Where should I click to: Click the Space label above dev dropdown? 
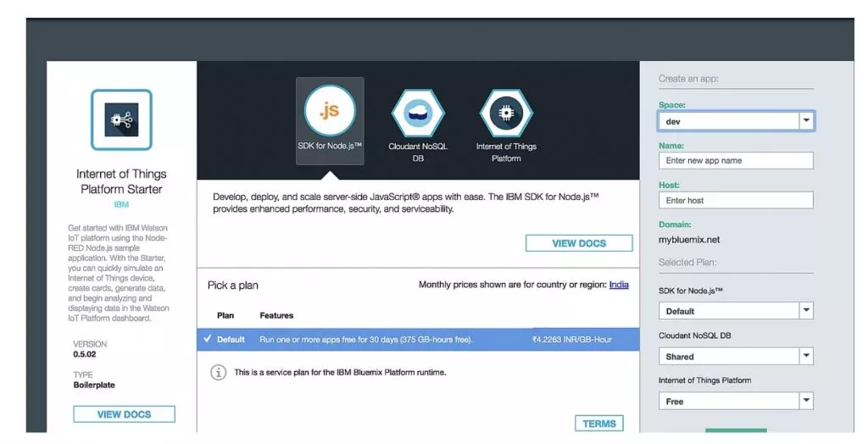click(x=671, y=104)
